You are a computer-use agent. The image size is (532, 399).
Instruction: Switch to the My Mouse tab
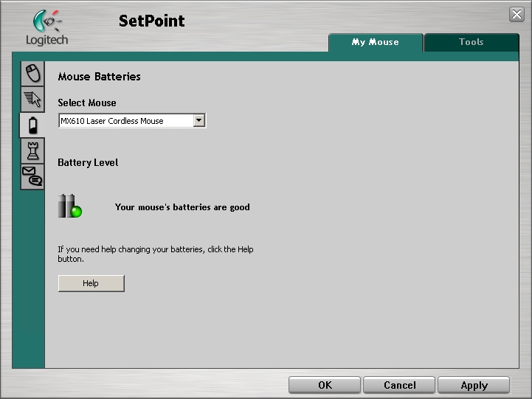tap(375, 43)
